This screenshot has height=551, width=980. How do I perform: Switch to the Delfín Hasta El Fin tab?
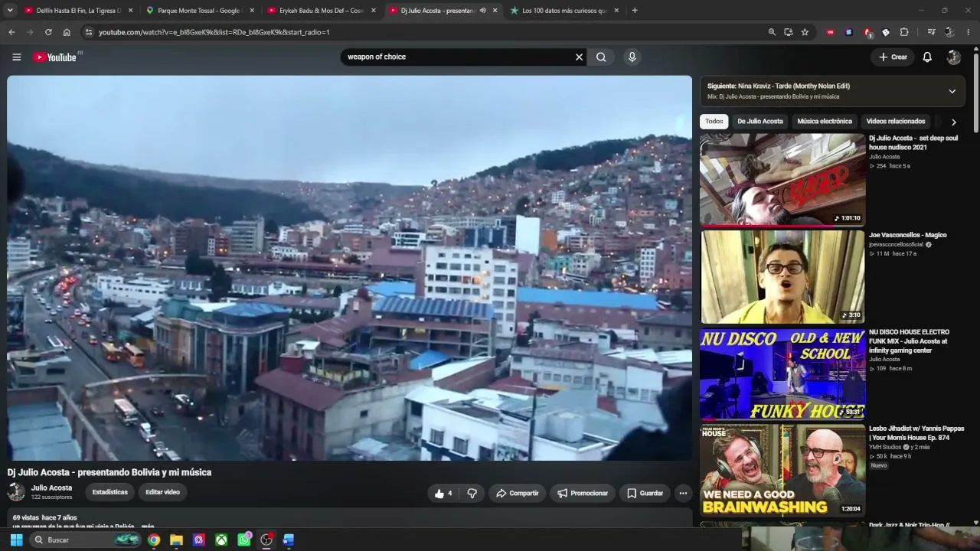78,11
